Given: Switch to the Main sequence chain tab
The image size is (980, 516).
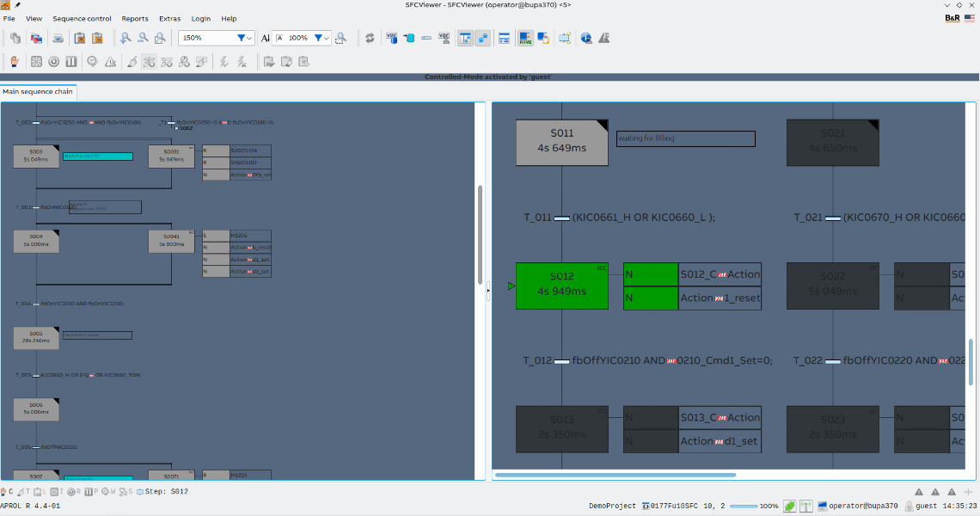Looking at the screenshot, I should point(38,91).
